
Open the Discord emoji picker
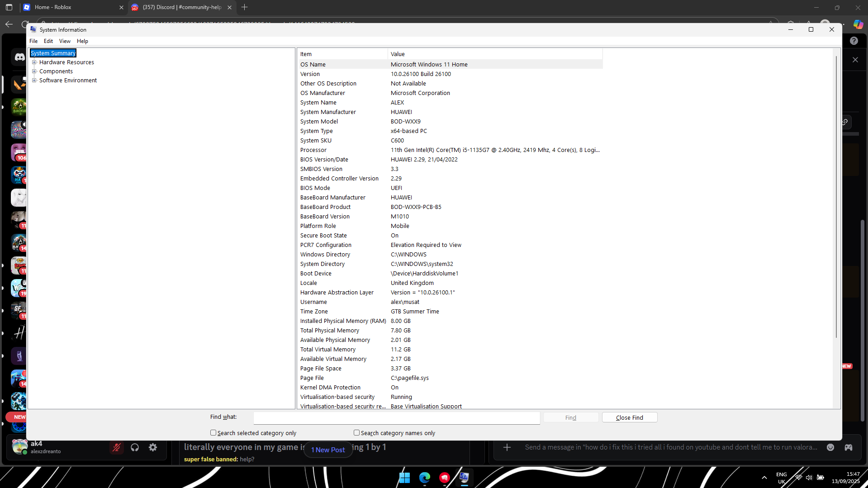point(830,447)
